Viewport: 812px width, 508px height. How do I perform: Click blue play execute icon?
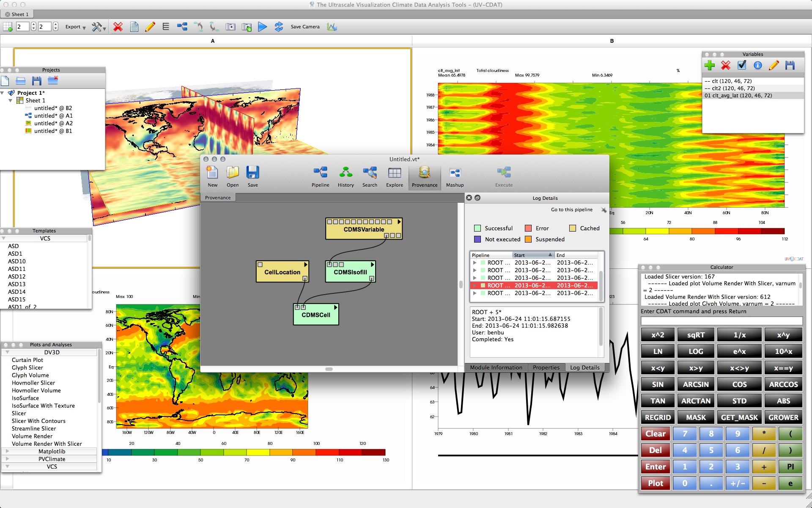(262, 27)
